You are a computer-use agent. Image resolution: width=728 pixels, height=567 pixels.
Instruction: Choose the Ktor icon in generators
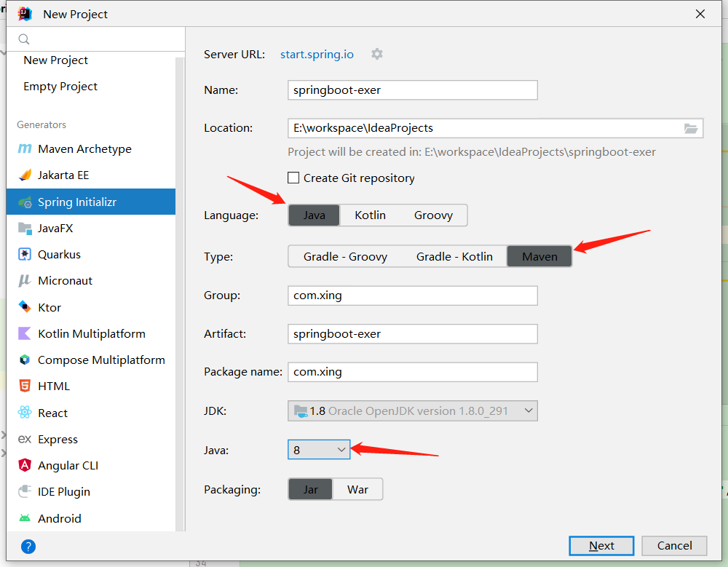[25, 307]
